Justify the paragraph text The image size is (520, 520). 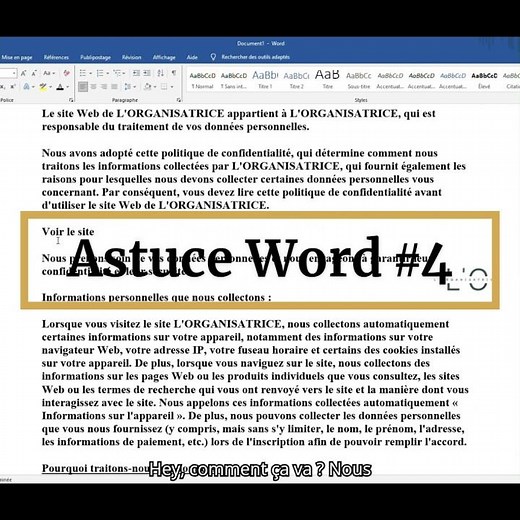tap(114, 87)
